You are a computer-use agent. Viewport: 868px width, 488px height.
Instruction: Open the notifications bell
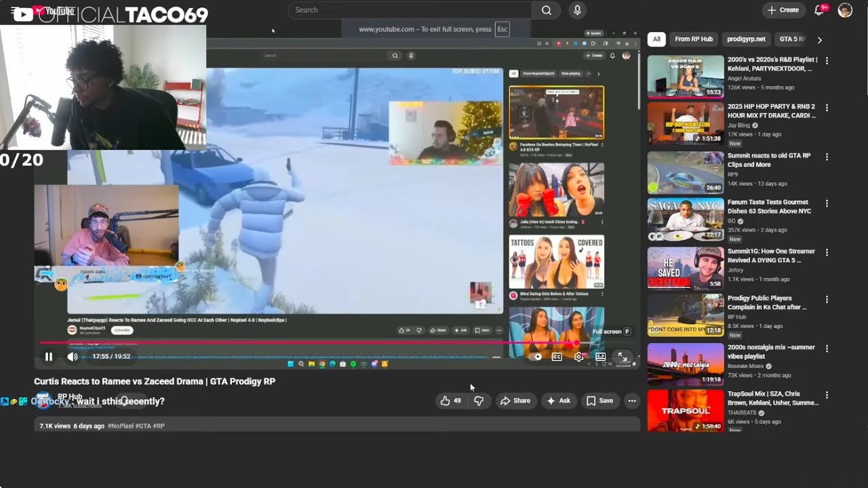pos(820,10)
